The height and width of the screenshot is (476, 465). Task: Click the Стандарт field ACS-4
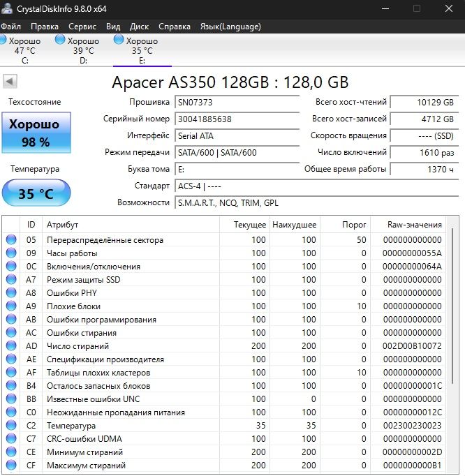coord(316,186)
